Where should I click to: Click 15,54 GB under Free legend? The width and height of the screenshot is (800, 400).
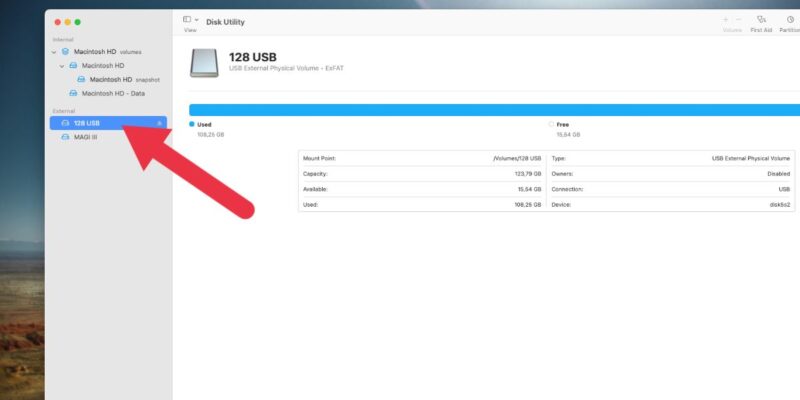coord(568,135)
